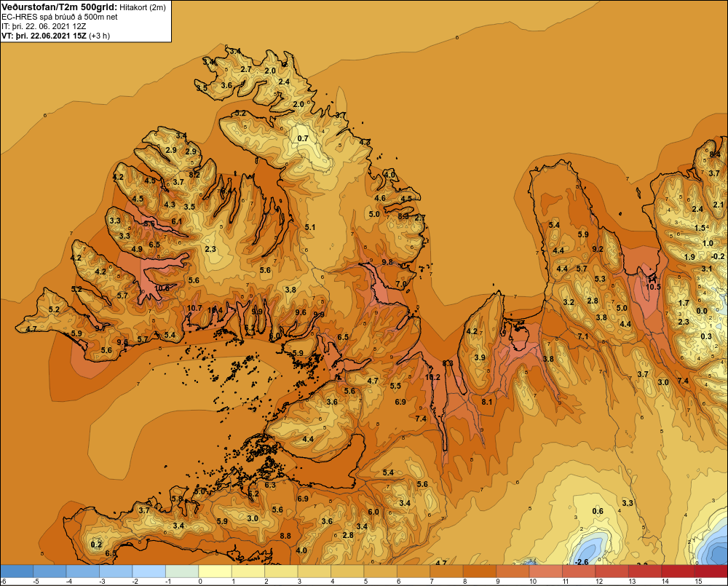The width and height of the screenshot is (728, 586).
Task: Click the legend swatch right of 15
Action: point(711,571)
